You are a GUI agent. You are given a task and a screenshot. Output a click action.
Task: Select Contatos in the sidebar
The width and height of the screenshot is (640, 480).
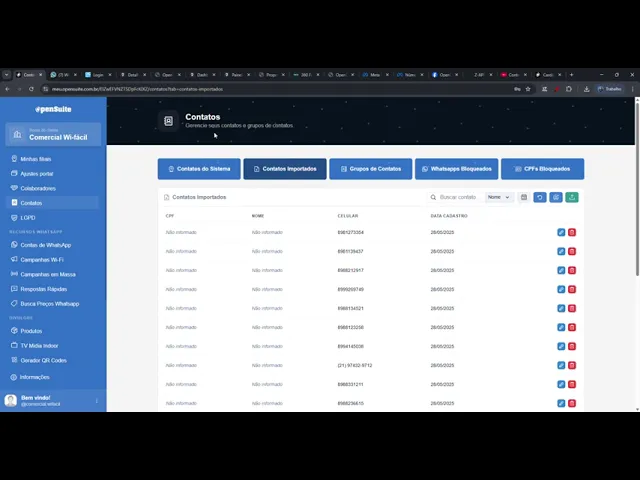coord(53,203)
